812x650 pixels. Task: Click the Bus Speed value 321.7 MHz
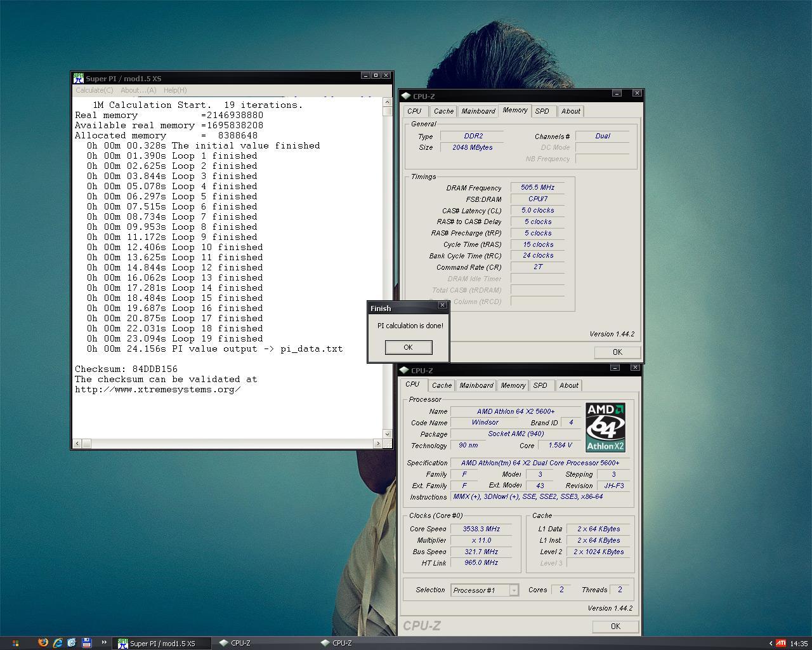[x=481, y=552]
